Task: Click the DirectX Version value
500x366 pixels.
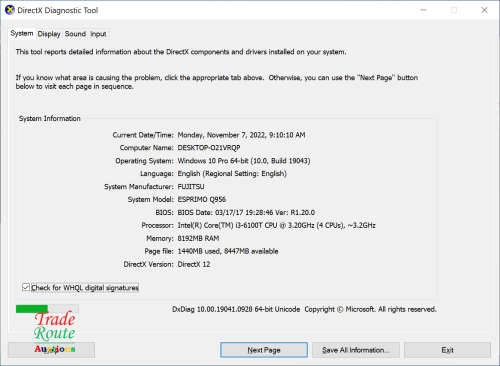Action: [194, 264]
